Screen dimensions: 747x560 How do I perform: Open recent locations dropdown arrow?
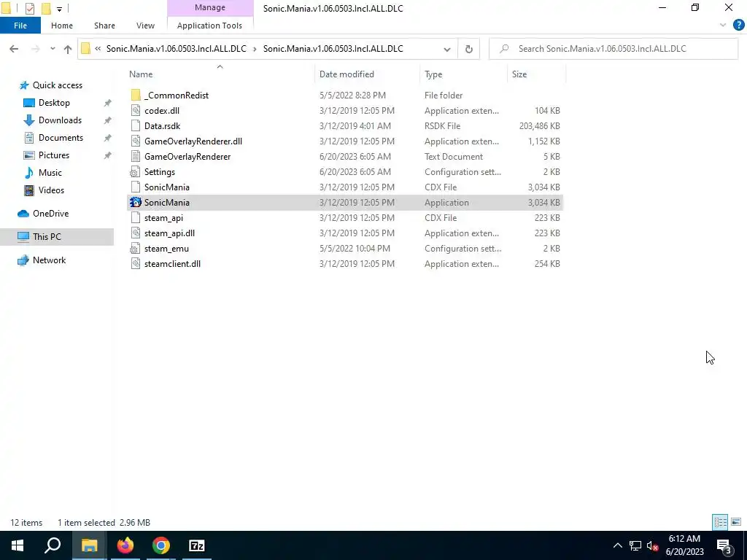(x=53, y=49)
